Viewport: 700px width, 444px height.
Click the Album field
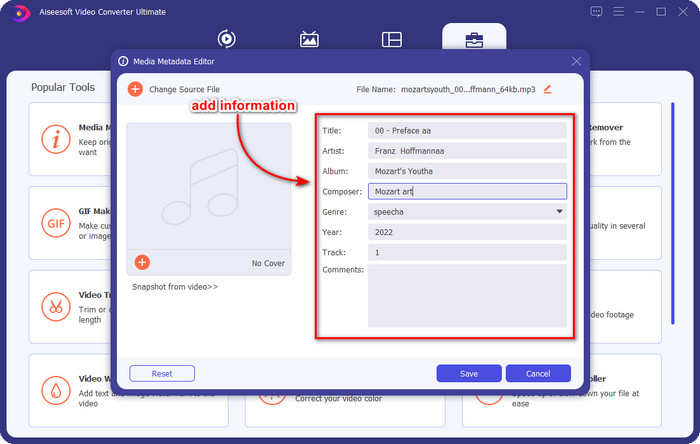[467, 171]
